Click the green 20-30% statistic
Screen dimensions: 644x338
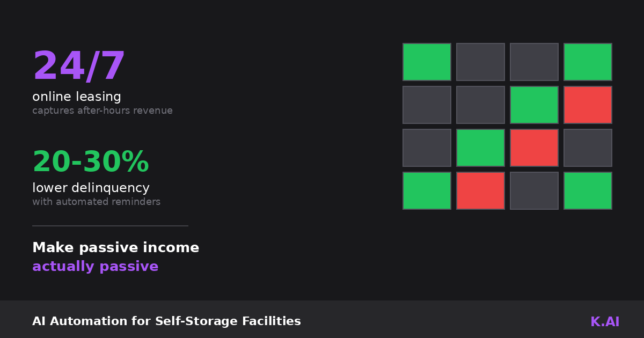tap(91, 162)
